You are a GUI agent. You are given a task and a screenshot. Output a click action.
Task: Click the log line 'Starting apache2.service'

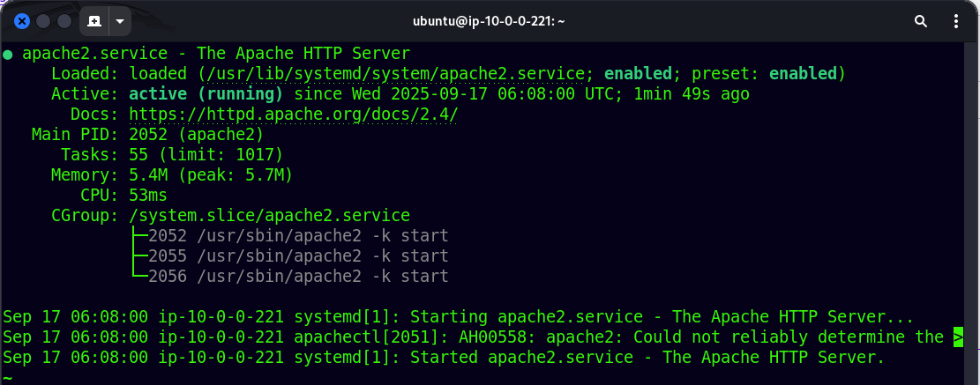click(x=458, y=316)
